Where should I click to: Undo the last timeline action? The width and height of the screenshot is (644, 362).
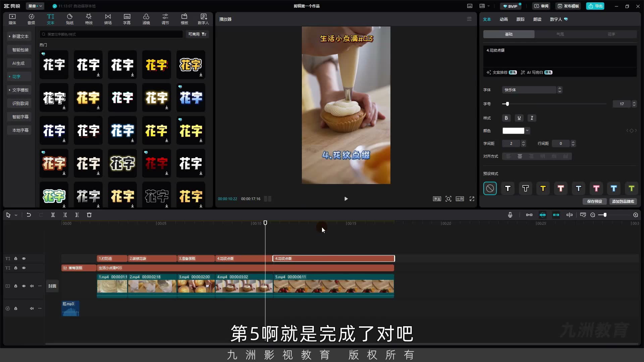(29, 215)
